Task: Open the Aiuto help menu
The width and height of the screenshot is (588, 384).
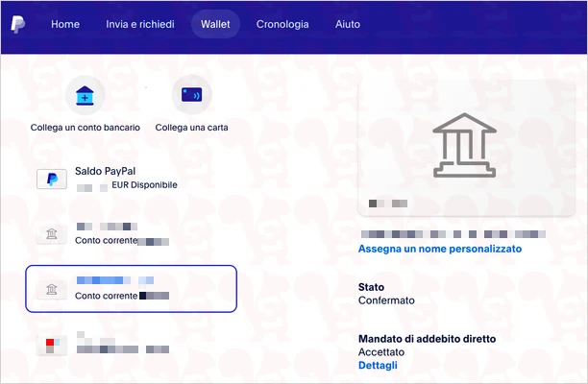Action: pos(347,24)
